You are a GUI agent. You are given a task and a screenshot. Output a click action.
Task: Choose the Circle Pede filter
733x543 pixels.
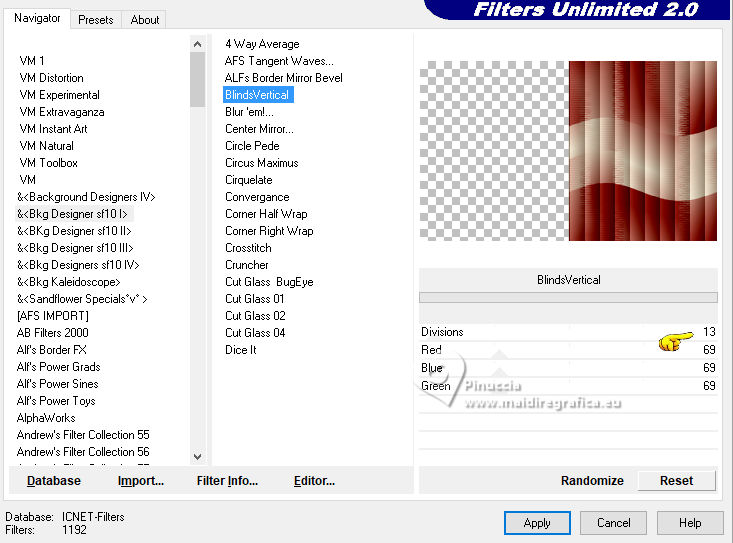[252, 146]
